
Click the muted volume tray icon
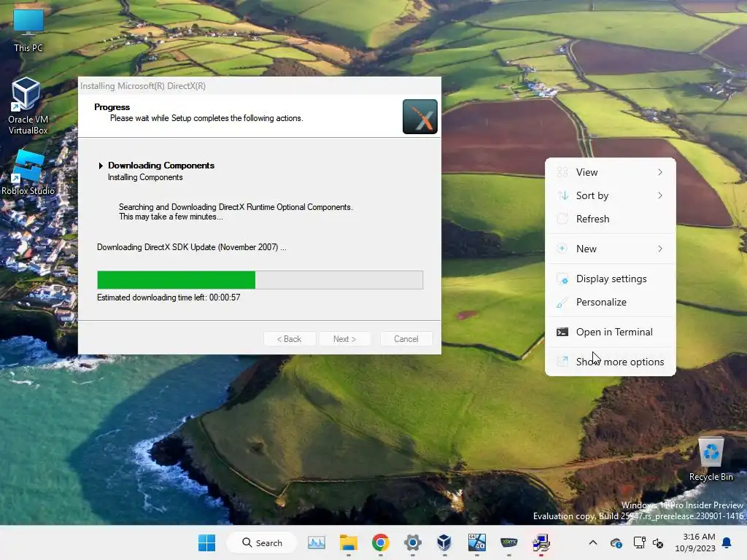[x=659, y=542]
